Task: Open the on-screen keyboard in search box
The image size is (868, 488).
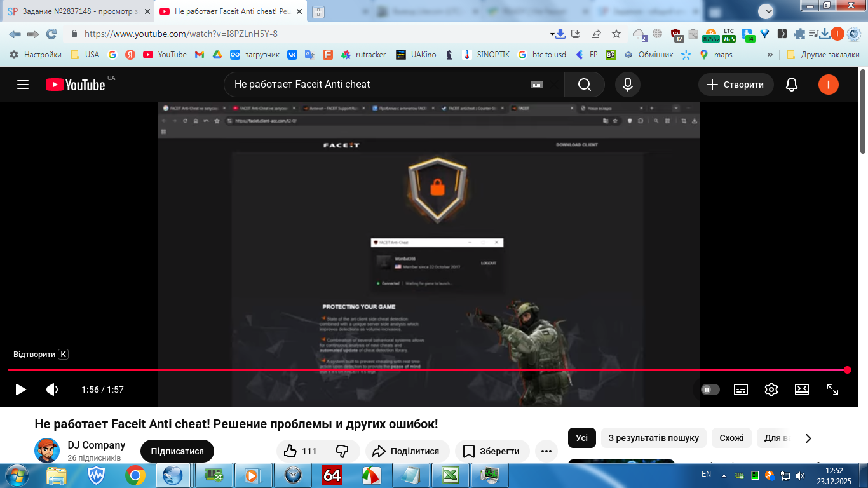Action: tap(536, 85)
